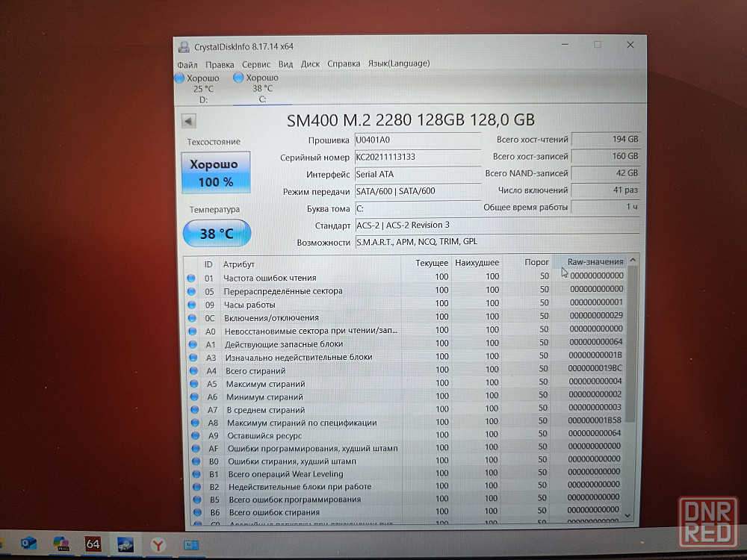Click status dot beside Минимум стираний
Screen dimensions: 747x560
pyautogui.click(x=194, y=396)
